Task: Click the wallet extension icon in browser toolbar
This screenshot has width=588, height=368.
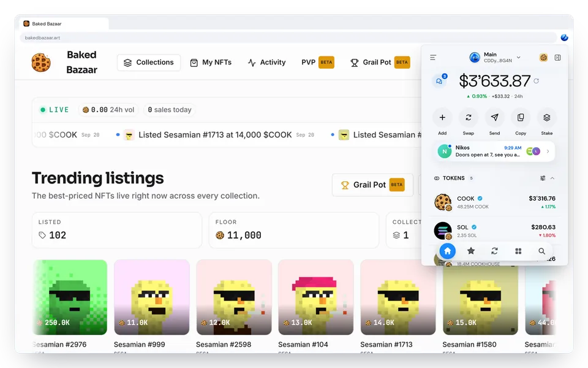Action: [564, 37]
